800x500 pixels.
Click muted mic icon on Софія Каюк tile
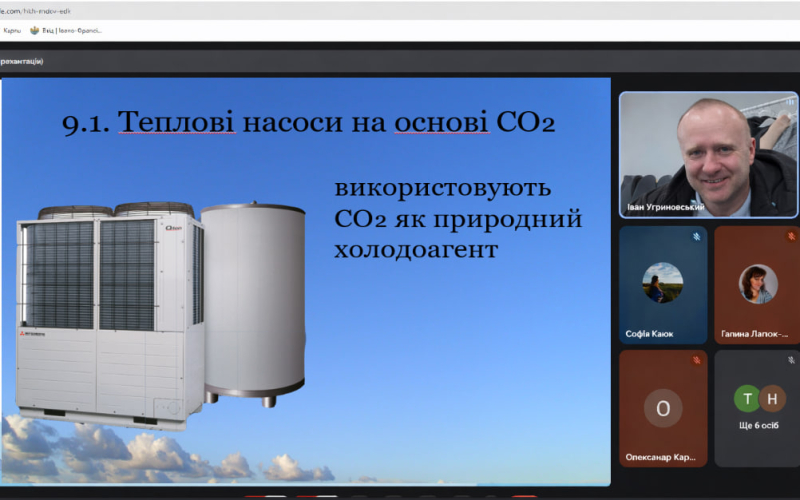(696, 237)
